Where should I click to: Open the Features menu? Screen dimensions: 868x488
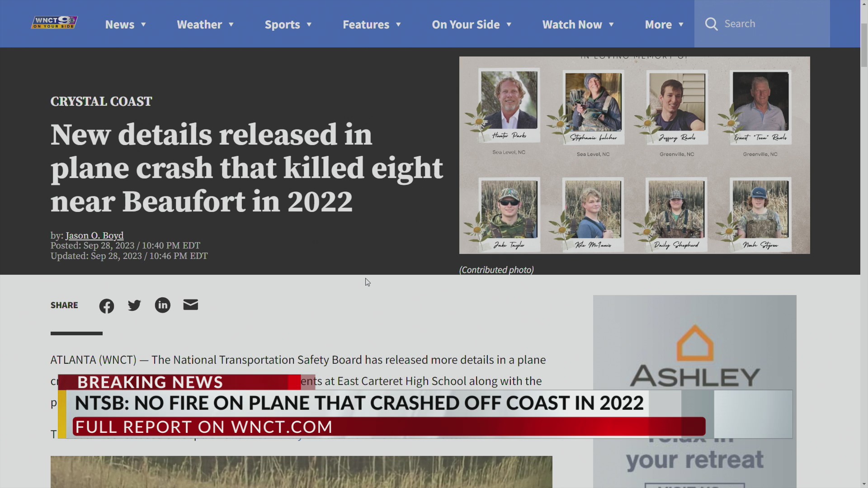[x=366, y=24]
